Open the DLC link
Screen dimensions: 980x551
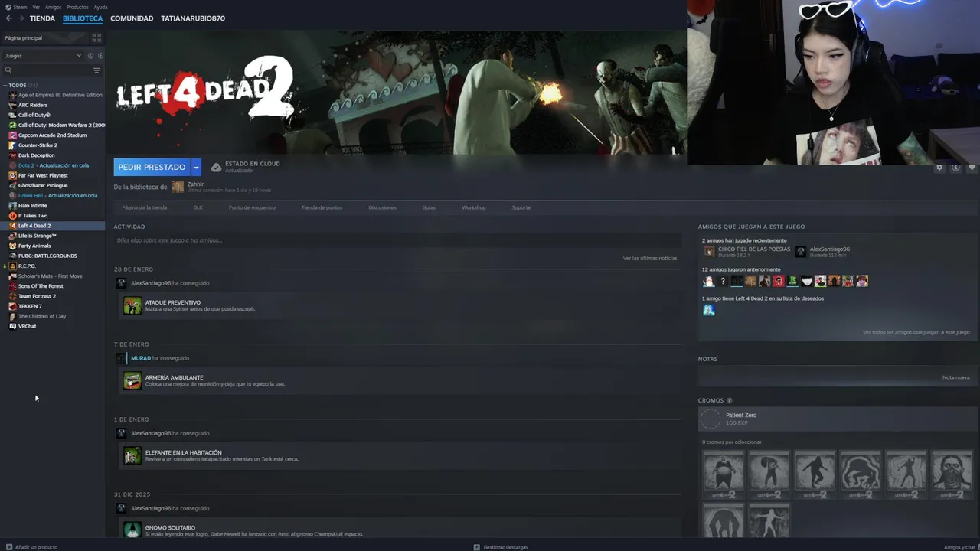(x=198, y=207)
